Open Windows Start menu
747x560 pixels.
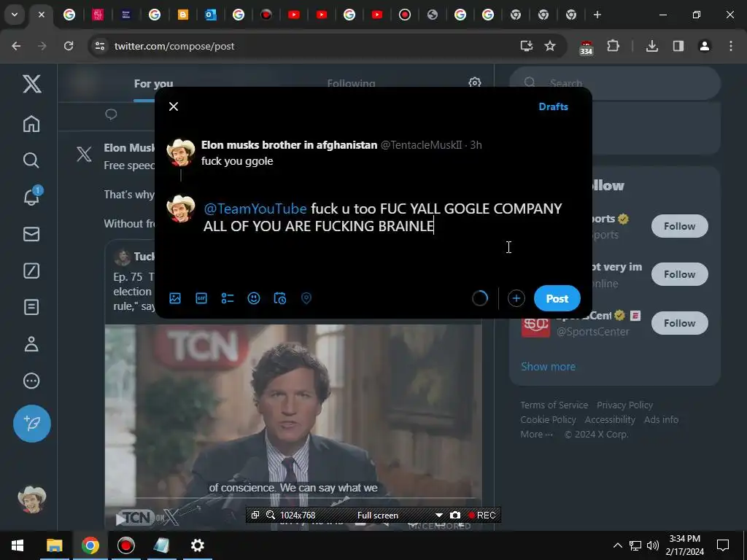coord(18,545)
